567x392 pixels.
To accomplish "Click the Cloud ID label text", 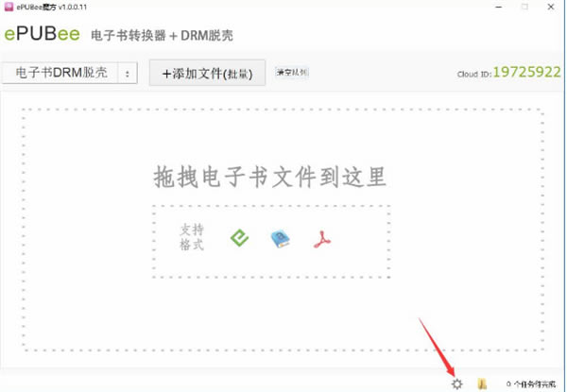I will [x=474, y=75].
